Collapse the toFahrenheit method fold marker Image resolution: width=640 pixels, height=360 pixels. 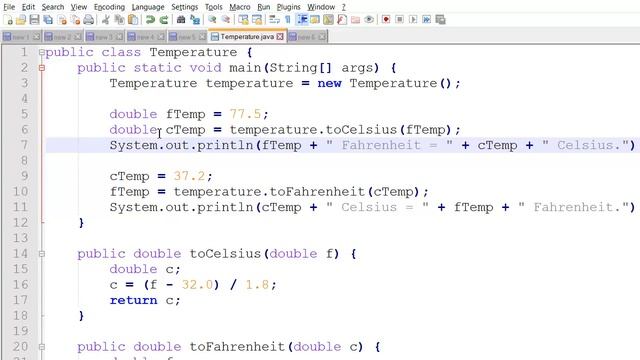pyautogui.click(x=42, y=347)
